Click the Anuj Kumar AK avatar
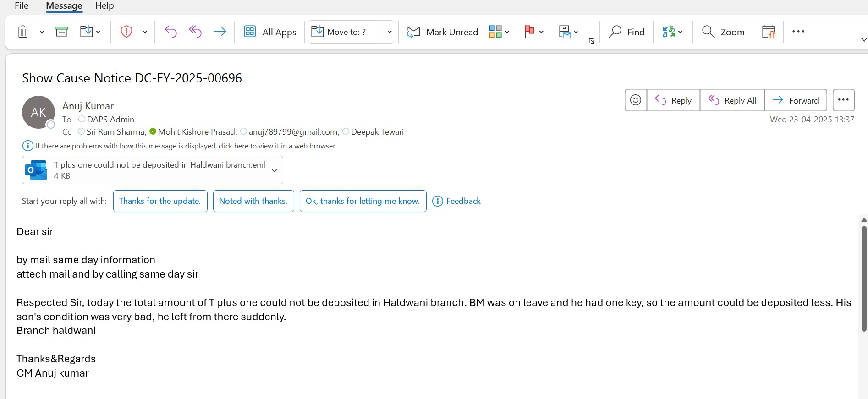Viewport: 868px width, 399px height. (x=38, y=112)
